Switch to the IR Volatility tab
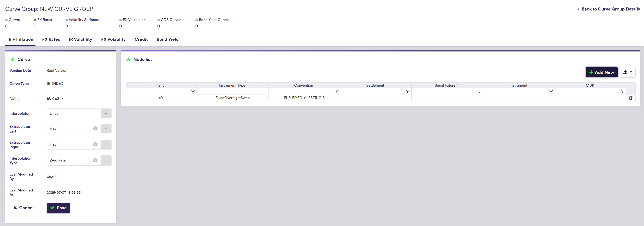The height and width of the screenshot is (226, 644). coord(80,39)
